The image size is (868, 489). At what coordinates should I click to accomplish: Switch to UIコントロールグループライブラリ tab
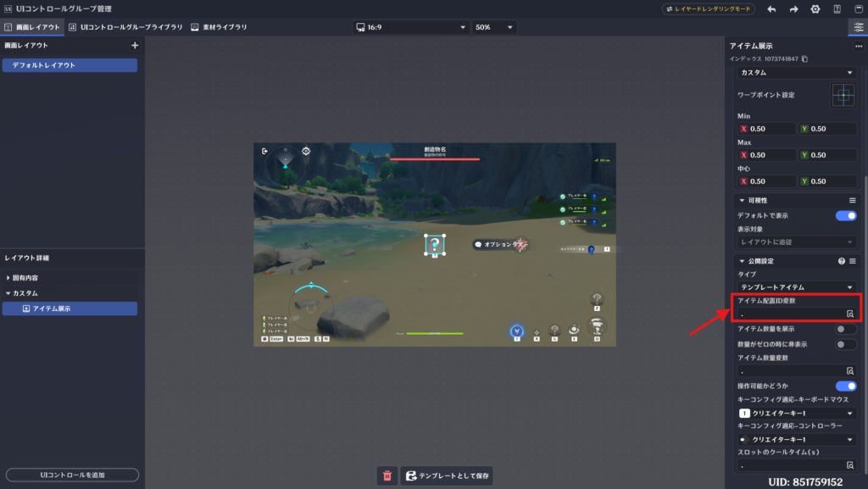point(125,27)
